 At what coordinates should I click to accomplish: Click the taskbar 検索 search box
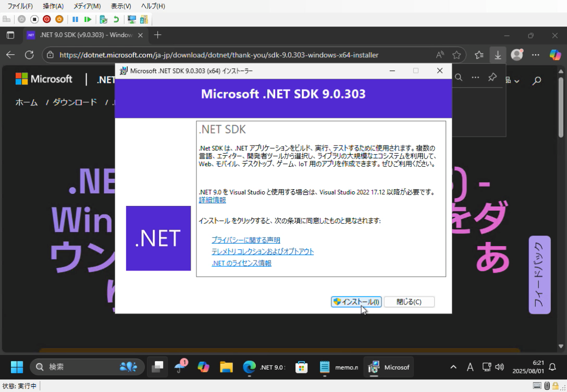point(87,367)
